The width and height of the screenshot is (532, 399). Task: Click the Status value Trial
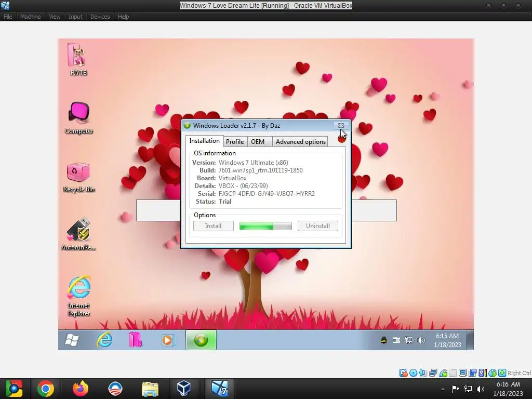tap(225, 202)
